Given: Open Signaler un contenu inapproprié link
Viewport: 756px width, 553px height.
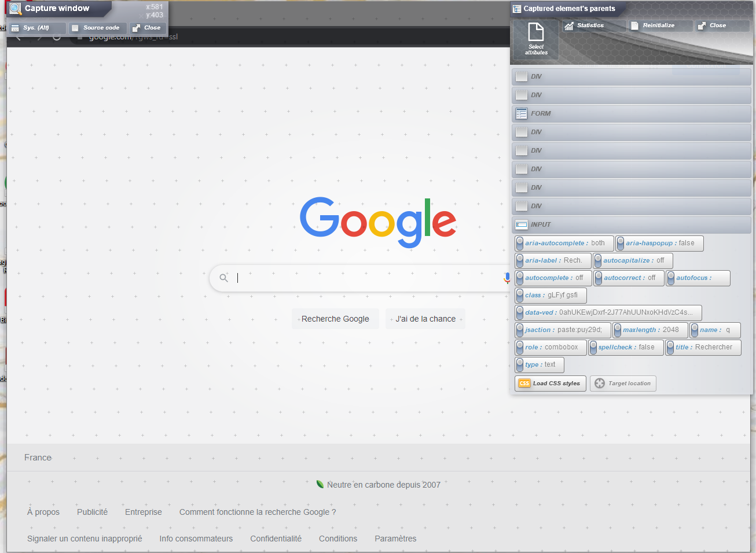Looking at the screenshot, I should click(85, 539).
